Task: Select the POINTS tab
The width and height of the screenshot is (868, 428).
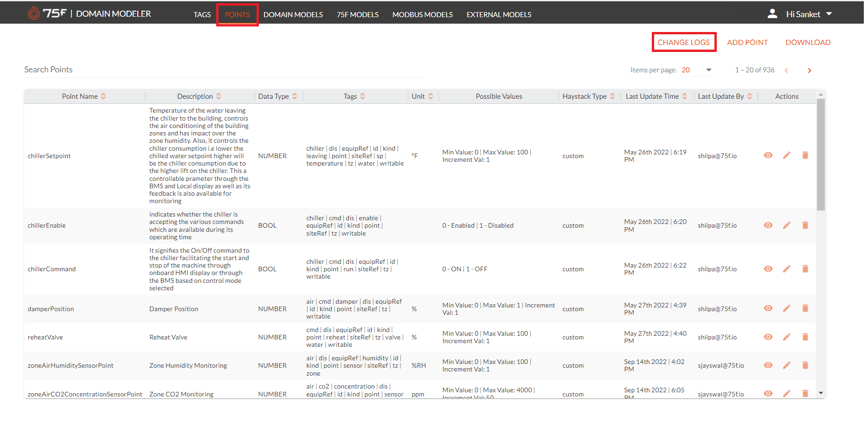Action: [238, 14]
